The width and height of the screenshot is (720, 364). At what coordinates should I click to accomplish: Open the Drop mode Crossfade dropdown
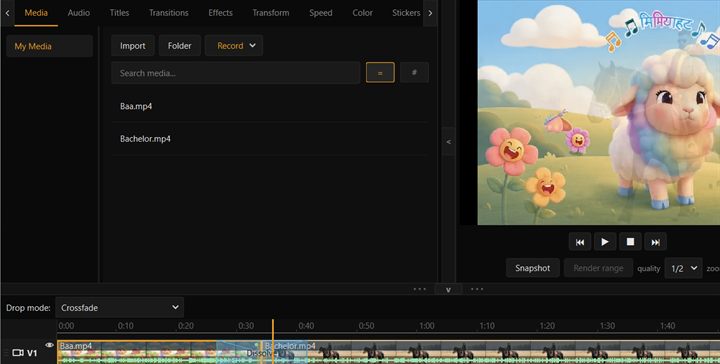tap(119, 308)
